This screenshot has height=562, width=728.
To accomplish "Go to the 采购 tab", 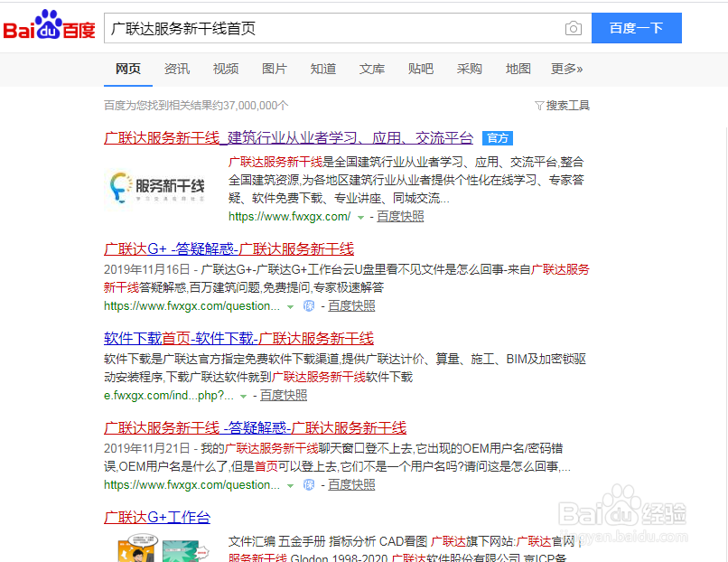I will [470, 69].
